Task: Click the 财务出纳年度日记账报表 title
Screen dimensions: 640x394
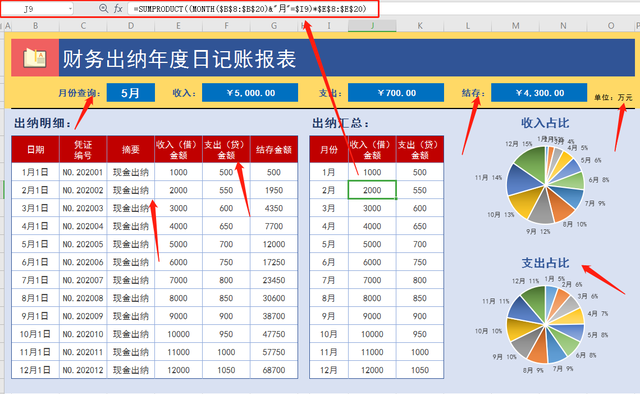Action: (179, 58)
